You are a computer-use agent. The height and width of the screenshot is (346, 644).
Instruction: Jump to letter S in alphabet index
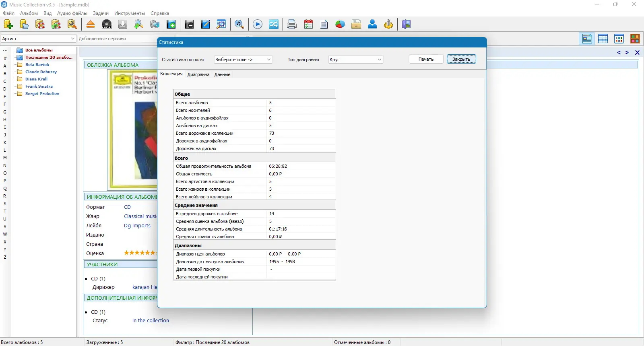(5, 204)
